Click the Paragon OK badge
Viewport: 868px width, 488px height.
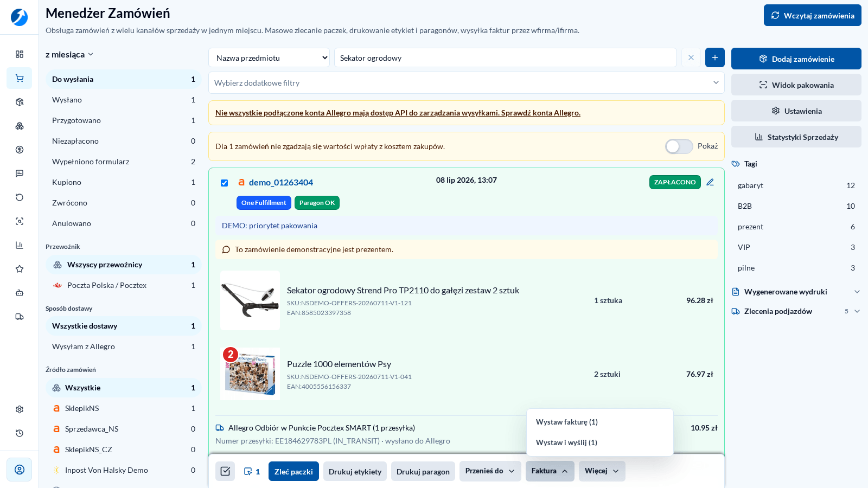[317, 203]
